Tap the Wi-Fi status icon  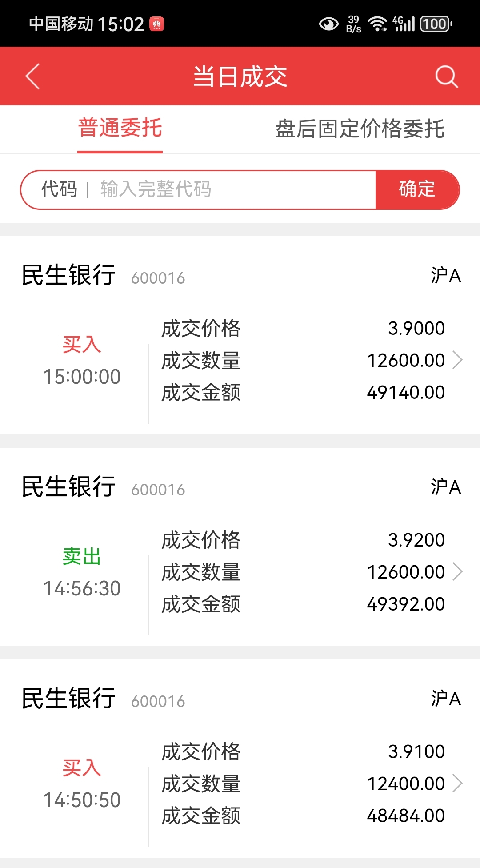point(377,24)
